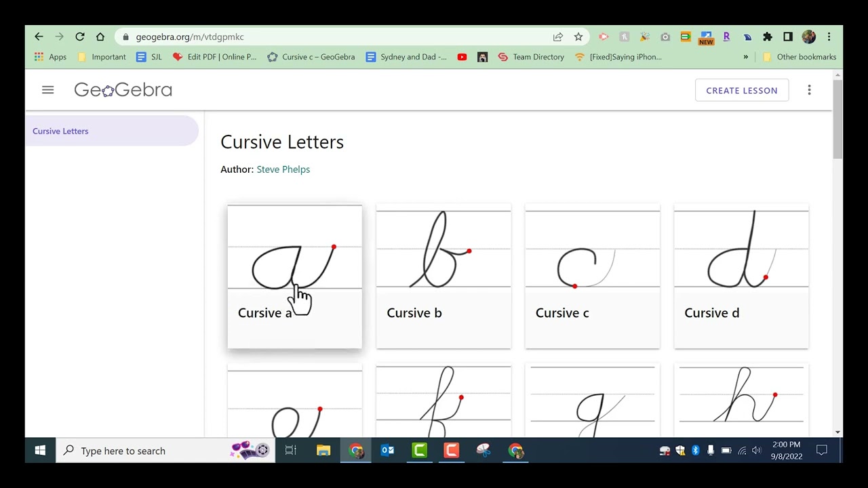Screen dimensions: 868x488
Task: Open [Fixed]Saying iPhon... bookmark
Action: (618, 57)
